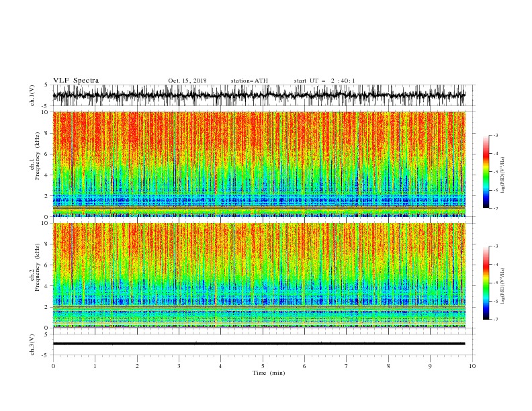Image resolution: width=532 pixels, height=411 pixels.
Task: Select the "start UT = 2 :40: 1" text
Action: (x=324, y=81)
